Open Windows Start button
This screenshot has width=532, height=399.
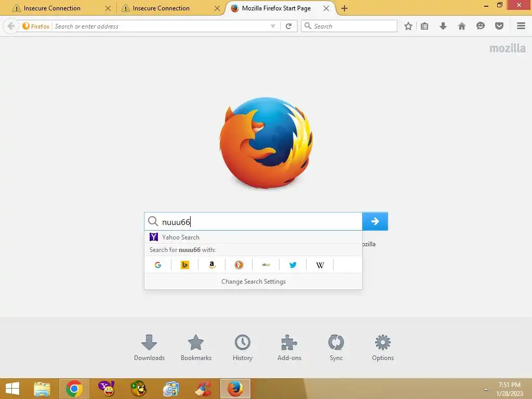click(x=12, y=389)
